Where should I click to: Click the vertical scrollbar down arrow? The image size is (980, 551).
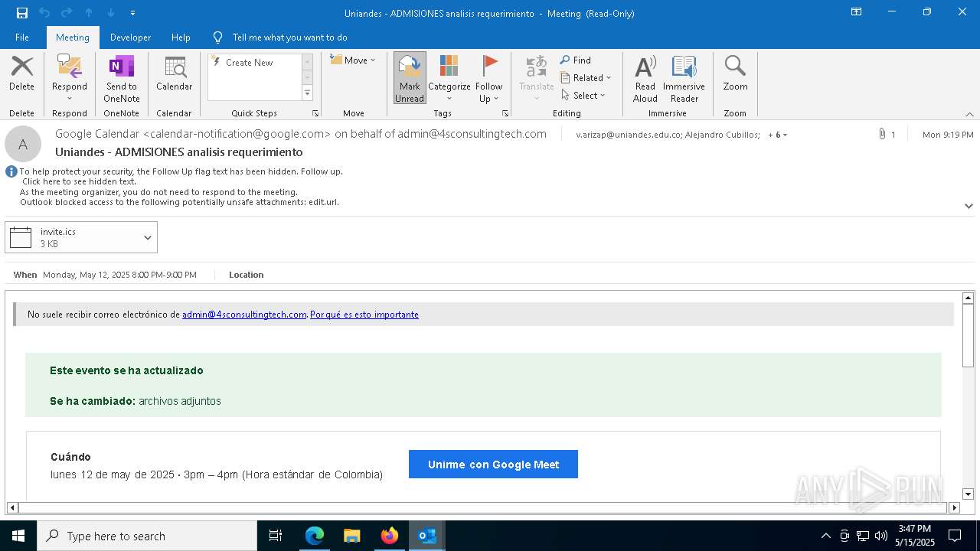coord(968,494)
